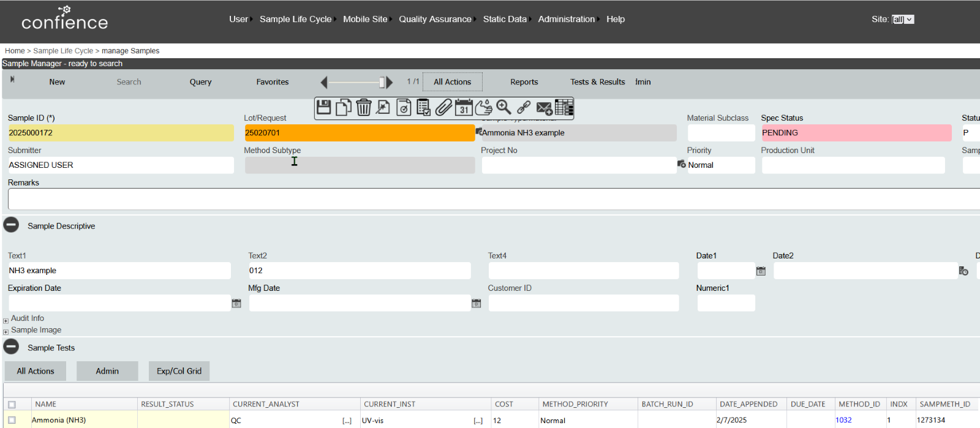Click the Home breadcrumb link
980x428 pixels.
tap(15, 51)
